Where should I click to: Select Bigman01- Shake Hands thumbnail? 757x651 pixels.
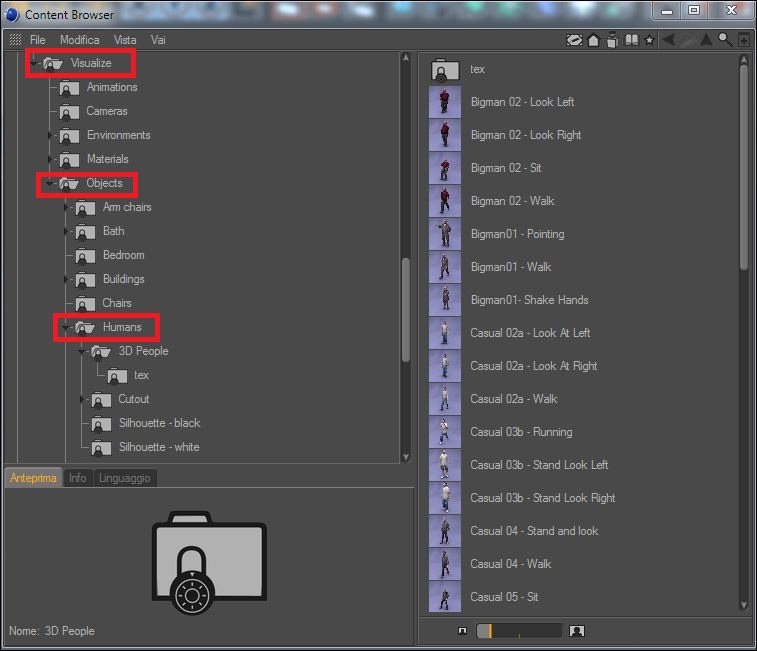tap(445, 300)
